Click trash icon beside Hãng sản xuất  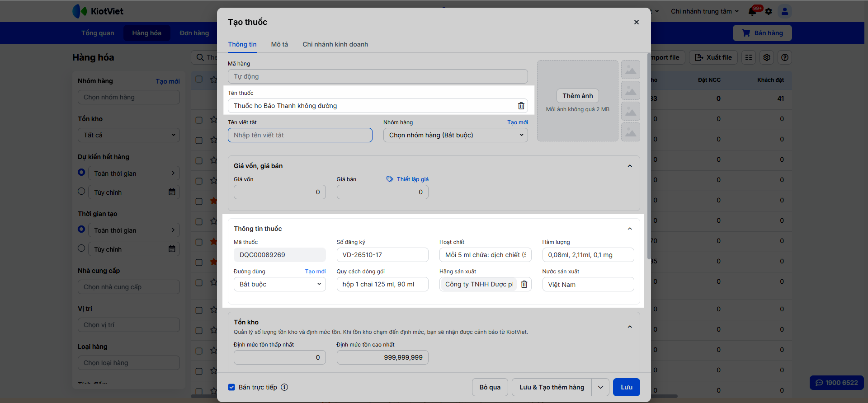[524, 284]
